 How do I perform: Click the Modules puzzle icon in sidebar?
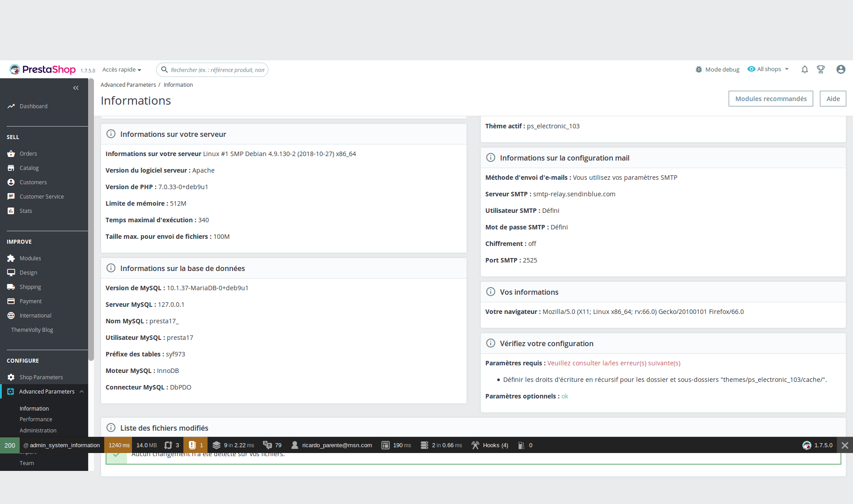tap(11, 258)
